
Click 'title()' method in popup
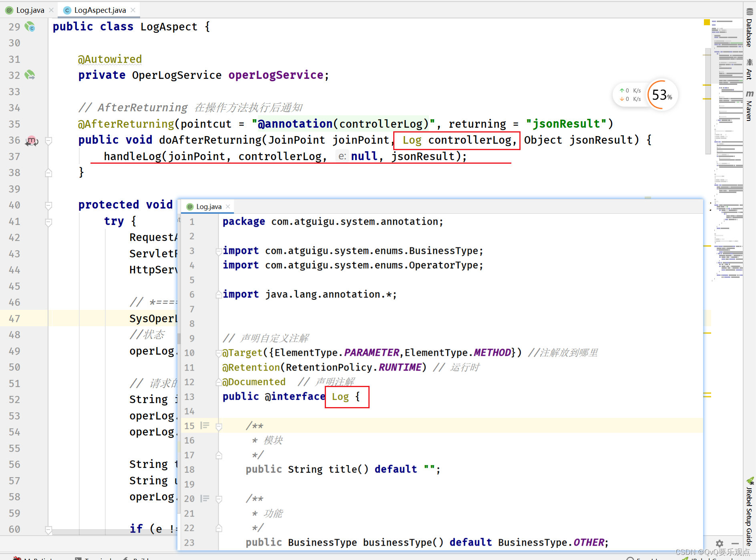point(348,469)
